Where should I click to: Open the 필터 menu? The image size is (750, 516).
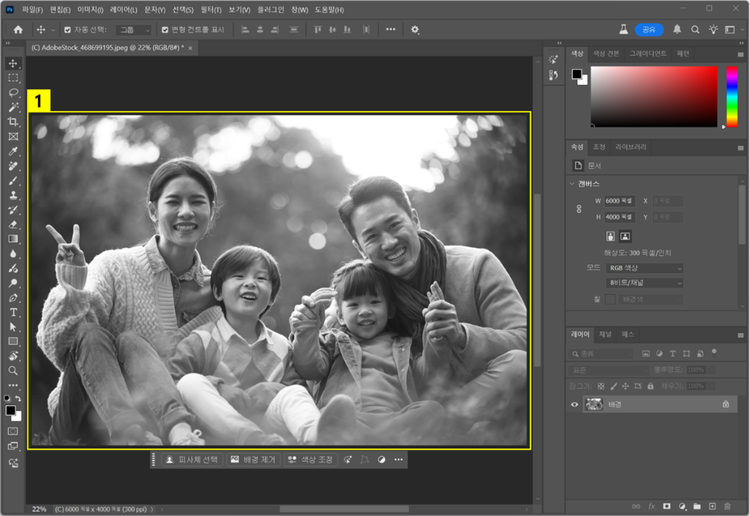pyautogui.click(x=211, y=9)
